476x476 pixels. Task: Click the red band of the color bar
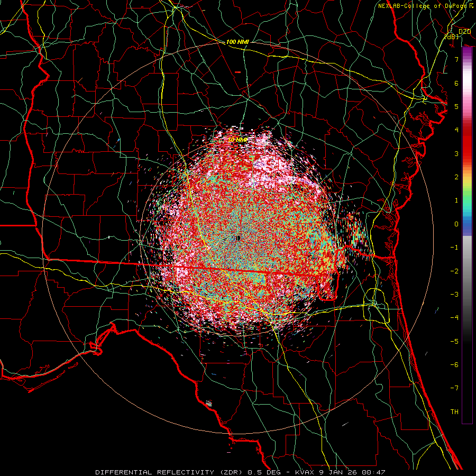467,143
